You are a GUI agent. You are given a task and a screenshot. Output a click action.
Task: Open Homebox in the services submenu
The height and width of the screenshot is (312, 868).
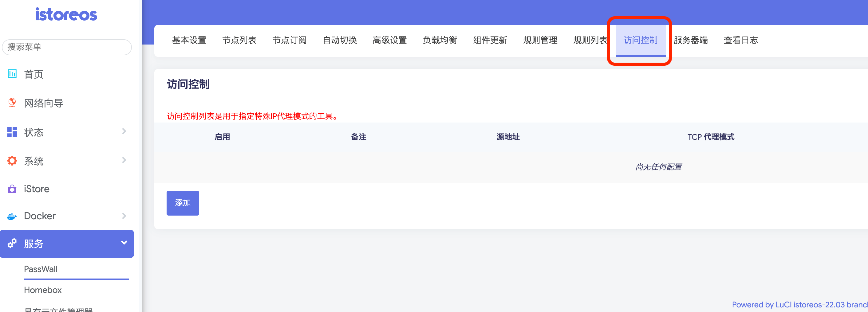(x=43, y=290)
